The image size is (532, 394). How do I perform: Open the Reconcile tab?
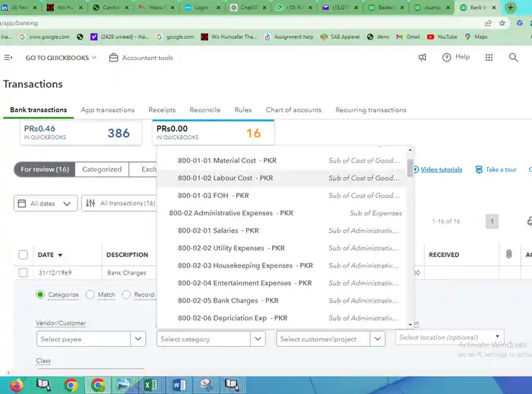[x=205, y=110]
